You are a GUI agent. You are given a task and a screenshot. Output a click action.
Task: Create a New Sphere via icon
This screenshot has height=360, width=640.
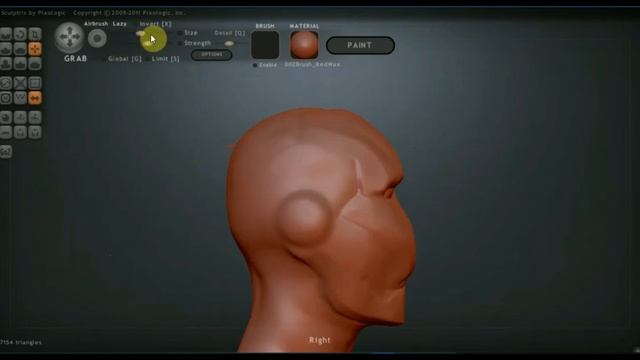coord(6,118)
